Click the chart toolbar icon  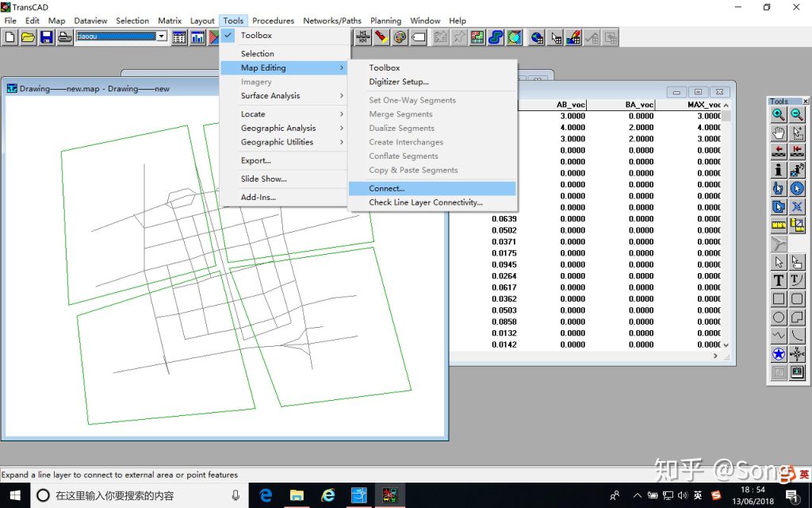point(197,37)
